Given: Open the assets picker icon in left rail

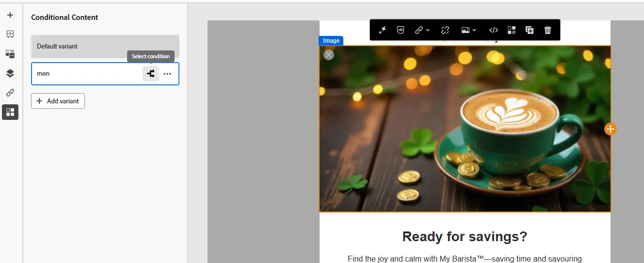Looking at the screenshot, I should coord(10,54).
